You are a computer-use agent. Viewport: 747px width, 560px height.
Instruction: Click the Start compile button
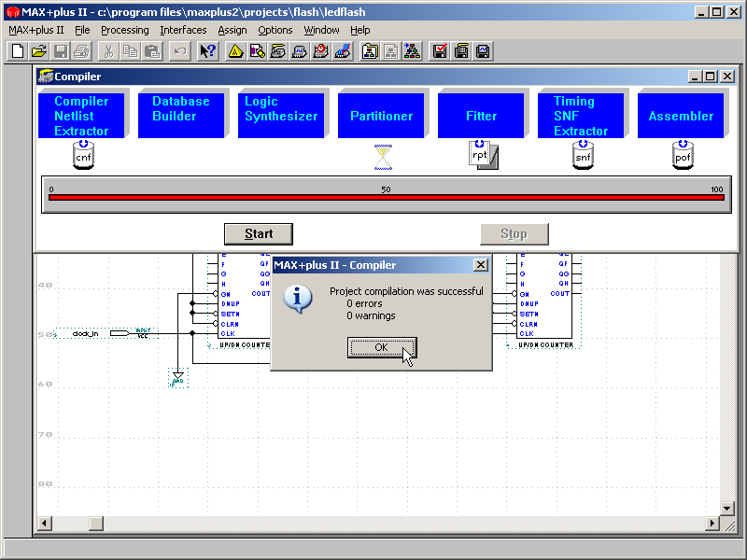259,233
